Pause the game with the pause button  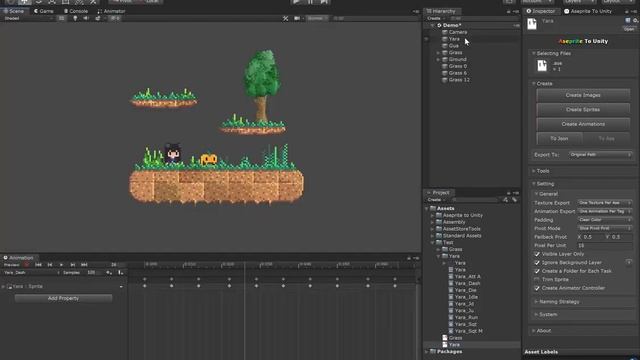(x=310, y=2)
